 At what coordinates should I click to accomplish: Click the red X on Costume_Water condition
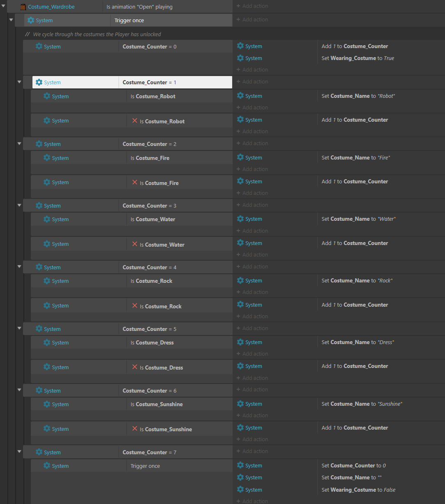(135, 244)
